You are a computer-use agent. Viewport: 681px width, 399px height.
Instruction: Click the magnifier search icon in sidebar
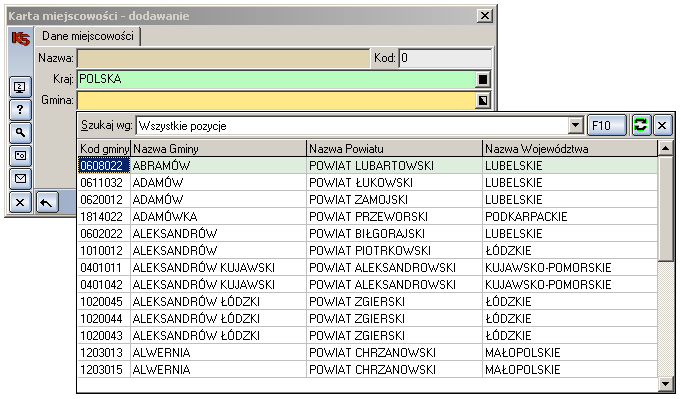pos(20,133)
